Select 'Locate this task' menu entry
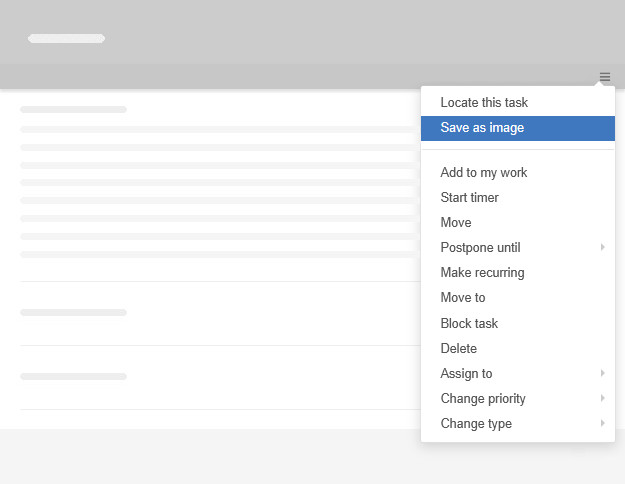This screenshot has height=484, width=625. click(x=484, y=102)
